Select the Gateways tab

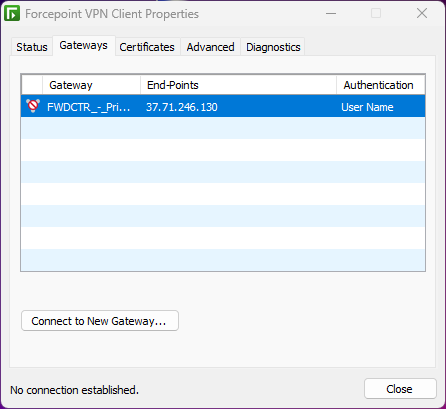(x=84, y=45)
